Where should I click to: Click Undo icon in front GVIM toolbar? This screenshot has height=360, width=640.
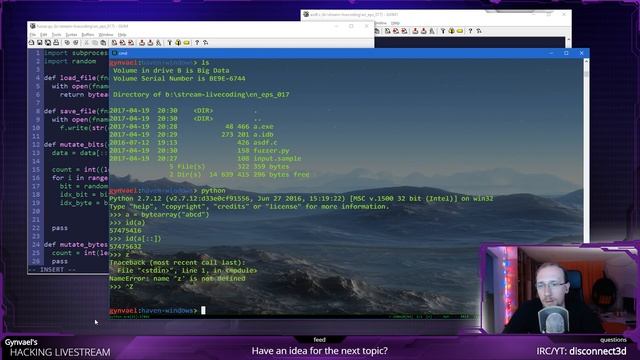click(67, 42)
